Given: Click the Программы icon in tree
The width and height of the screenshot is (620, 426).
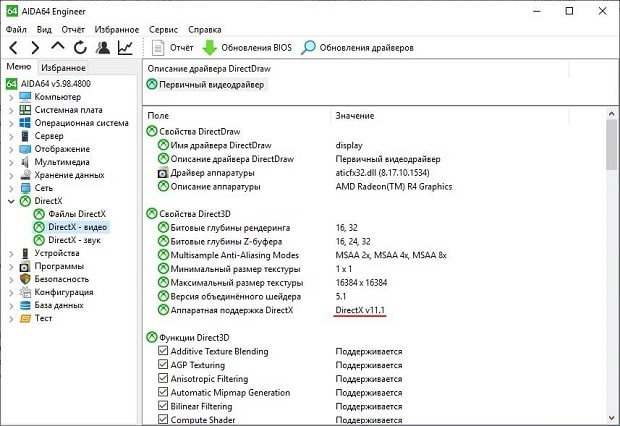Looking at the screenshot, I should pos(25,266).
